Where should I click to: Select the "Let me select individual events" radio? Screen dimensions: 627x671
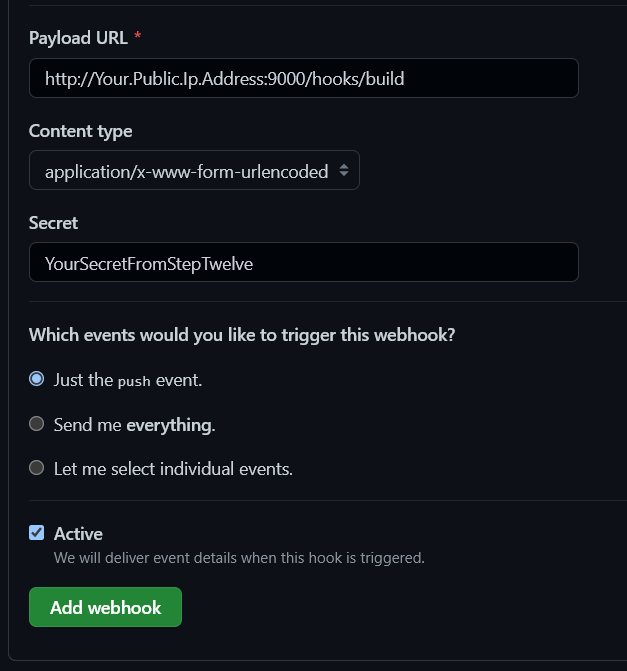[x=37, y=468]
